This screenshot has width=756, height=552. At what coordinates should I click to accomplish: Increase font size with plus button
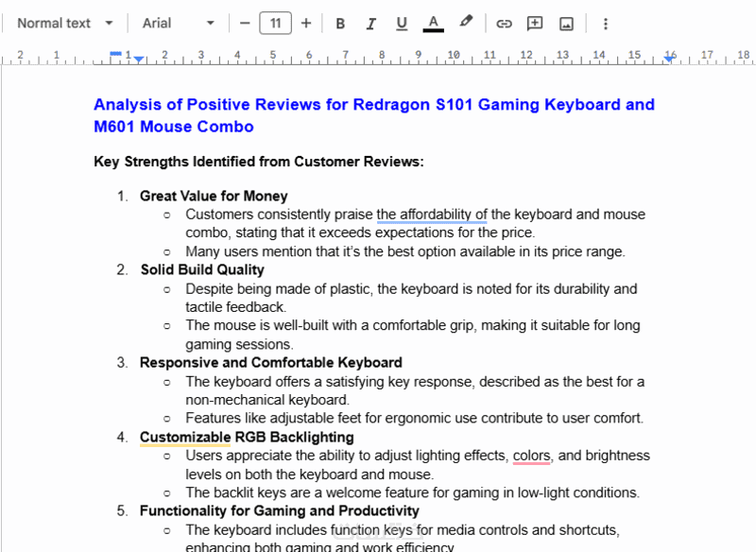point(305,23)
